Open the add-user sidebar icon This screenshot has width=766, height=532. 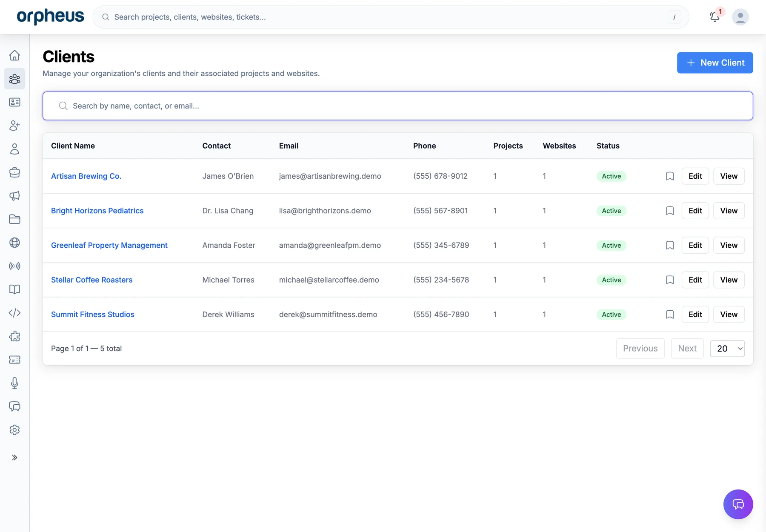(x=14, y=126)
